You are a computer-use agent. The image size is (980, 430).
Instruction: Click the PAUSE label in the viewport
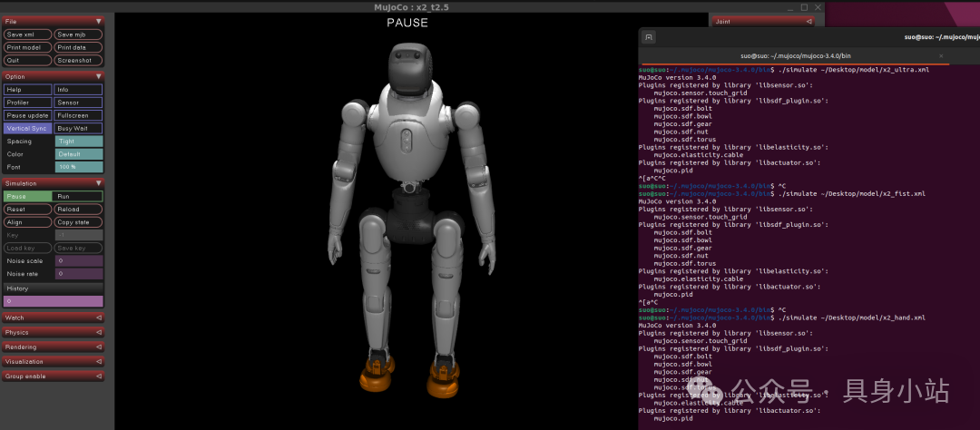point(407,23)
